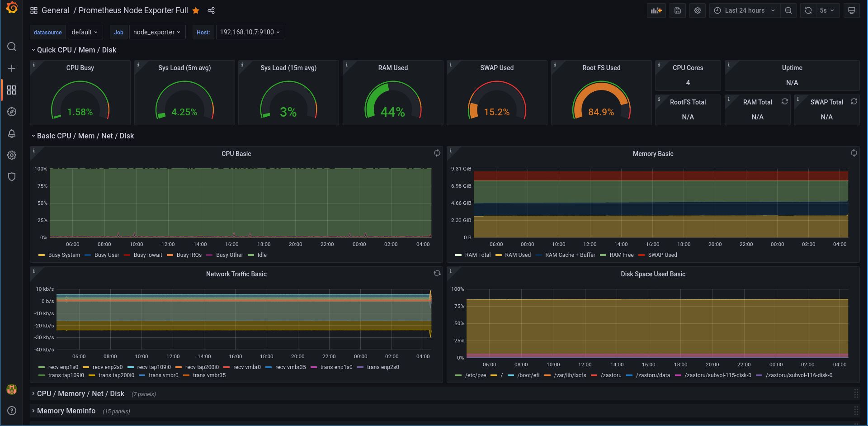
Task: Share the dashboard via share icon
Action: point(211,10)
